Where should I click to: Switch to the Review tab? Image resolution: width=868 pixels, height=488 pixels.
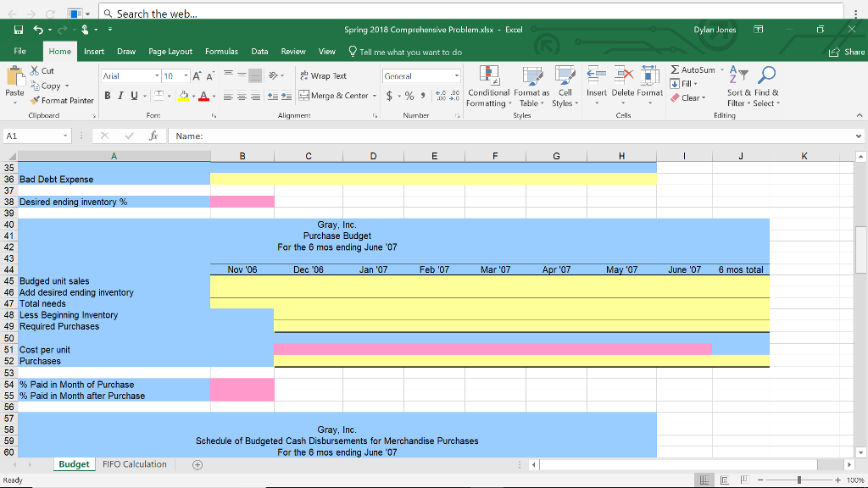click(x=293, y=52)
